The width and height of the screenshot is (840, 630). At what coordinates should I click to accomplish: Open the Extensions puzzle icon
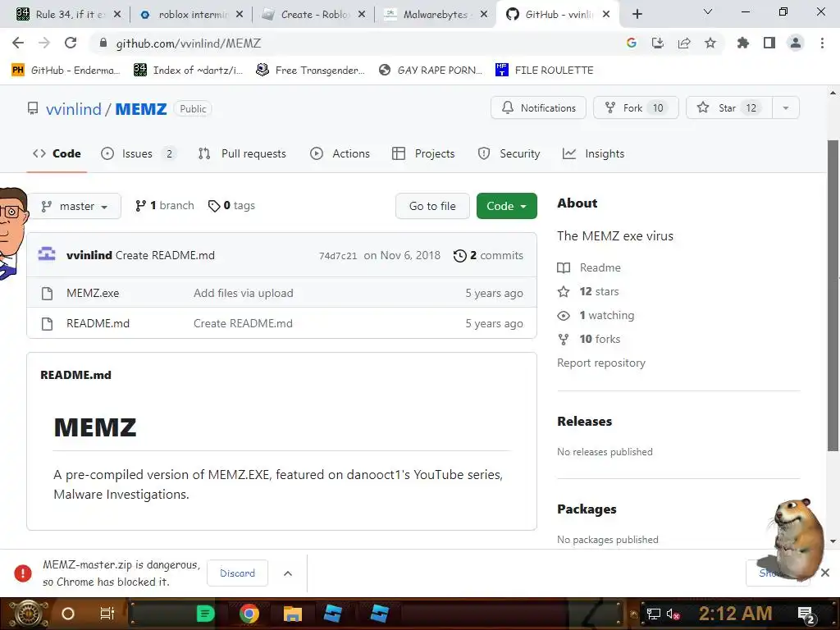[743, 43]
